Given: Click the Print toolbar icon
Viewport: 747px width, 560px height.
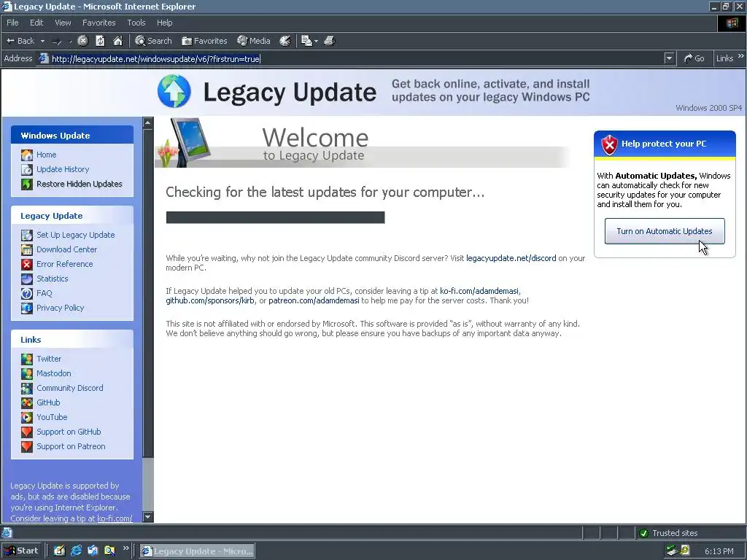Looking at the screenshot, I should coord(330,41).
